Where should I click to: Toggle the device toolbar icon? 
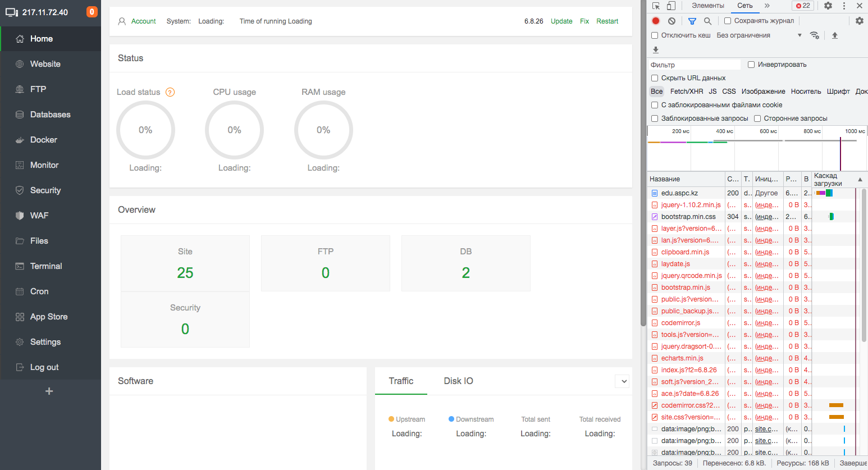coord(671,6)
